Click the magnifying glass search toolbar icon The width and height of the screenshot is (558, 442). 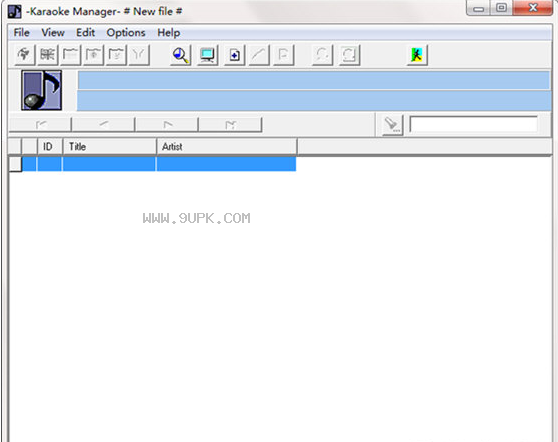[181, 55]
